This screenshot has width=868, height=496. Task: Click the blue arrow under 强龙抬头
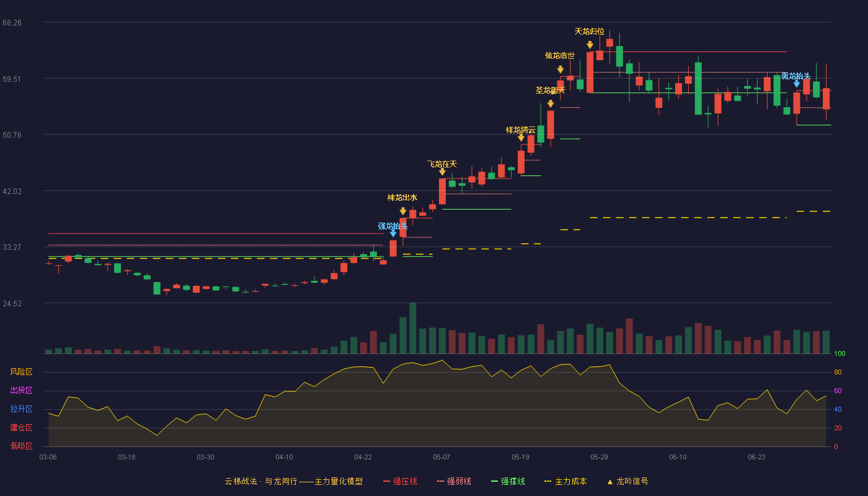coord(393,233)
